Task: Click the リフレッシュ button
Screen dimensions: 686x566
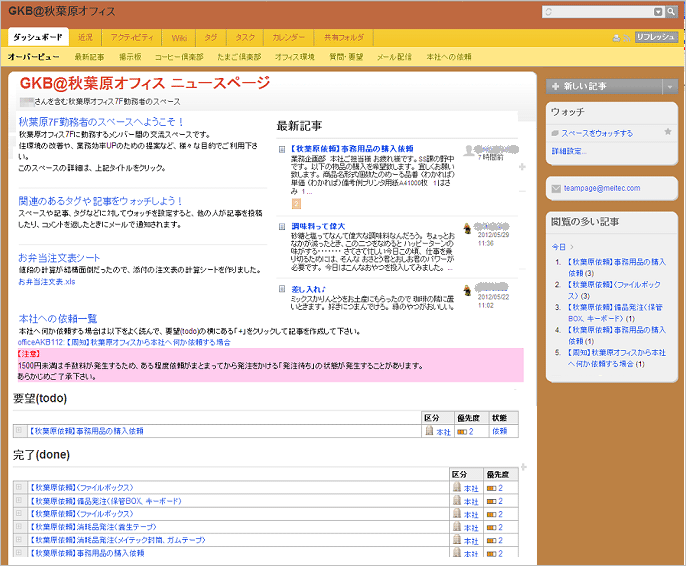Action: (656, 37)
